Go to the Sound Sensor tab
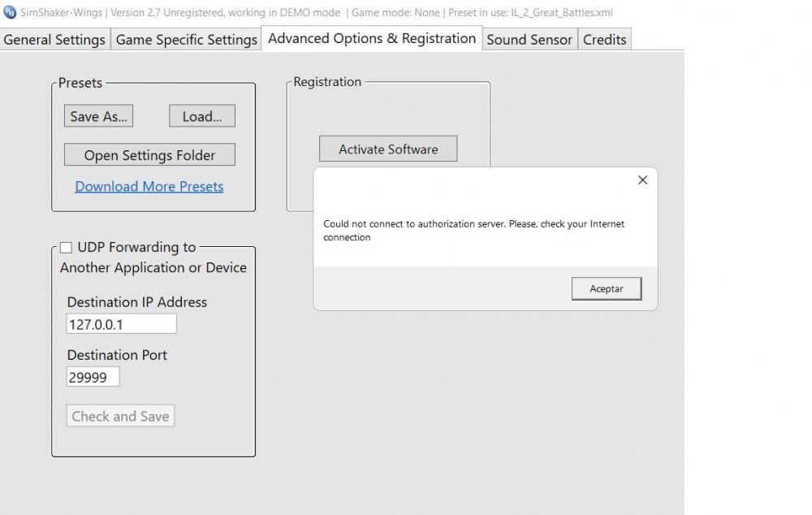 [x=529, y=40]
